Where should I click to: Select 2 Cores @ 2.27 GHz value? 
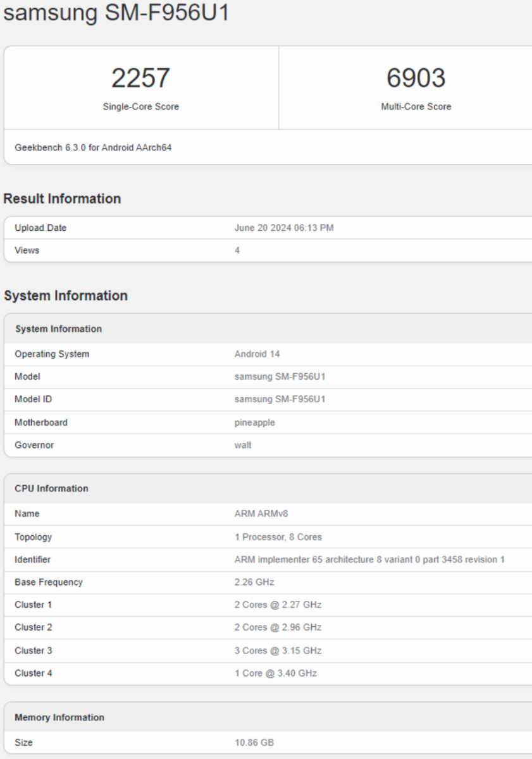click(278, 605)
